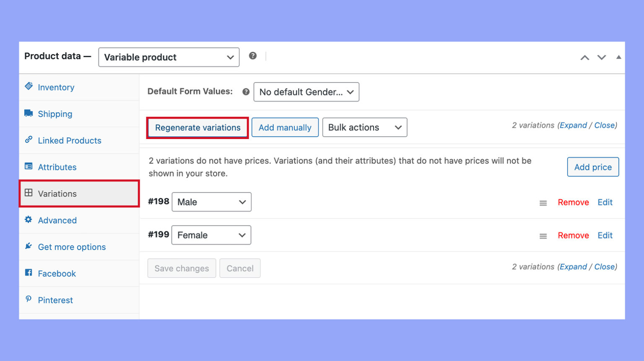Grab the reorder handle for variation #198
644x361 pixels.
click(x=543, y=202)
